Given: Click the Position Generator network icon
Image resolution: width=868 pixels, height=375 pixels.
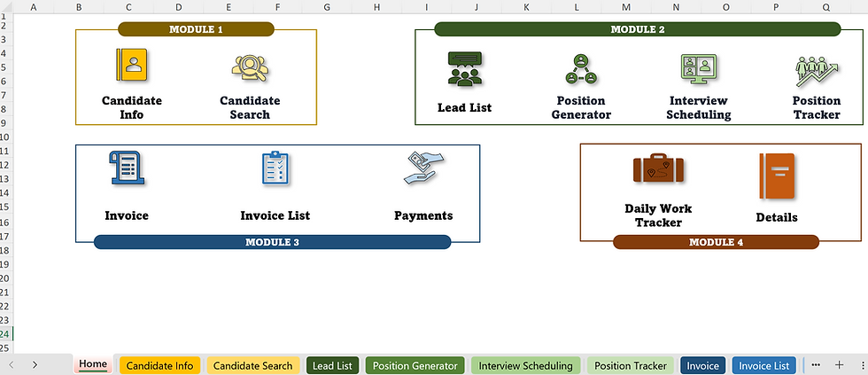Looking at the screenshot, I should coord(581,69).
